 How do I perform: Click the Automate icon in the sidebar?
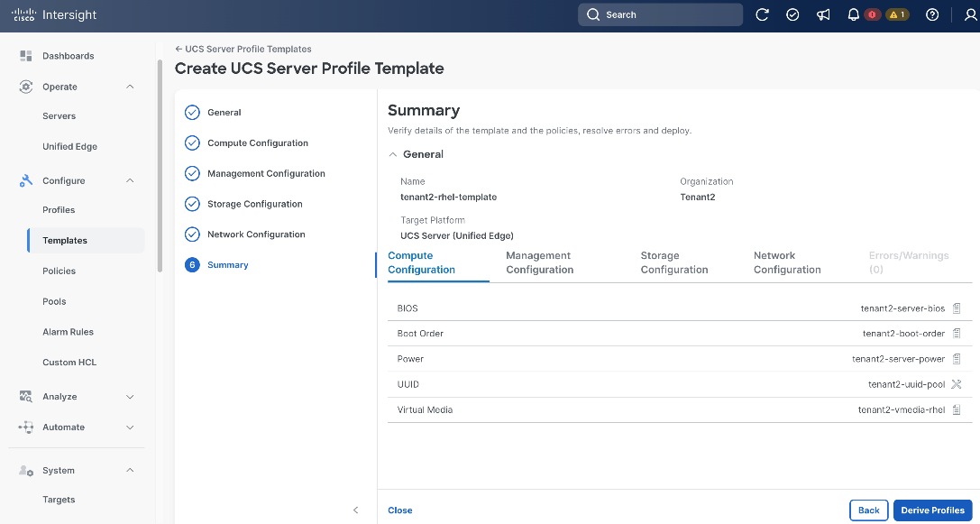tap(25, 427)
